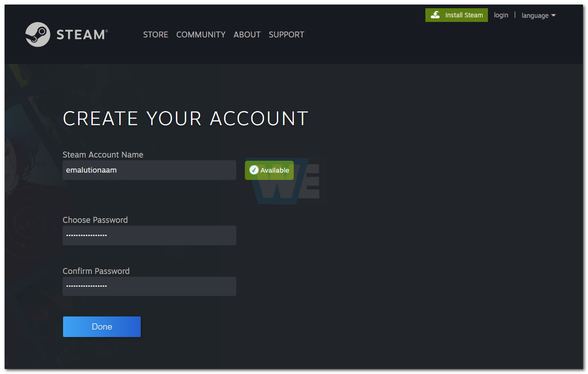
Task: Submit the form with the Done button
Action: pyautogui.click(x=101, y=327)
